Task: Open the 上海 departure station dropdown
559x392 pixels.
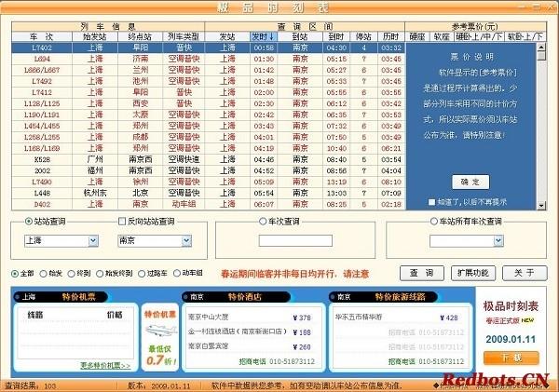Action: pos(93,241)
